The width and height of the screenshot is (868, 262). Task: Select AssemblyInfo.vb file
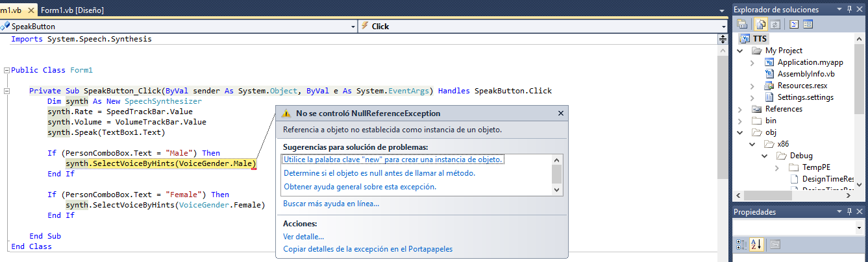[x=806, y=74]
